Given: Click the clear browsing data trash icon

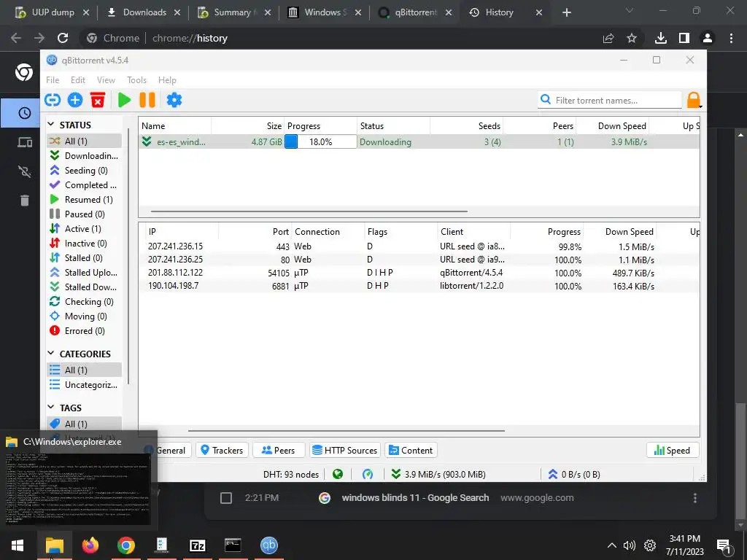Looking at the screenshot, I should pos(24,201).
